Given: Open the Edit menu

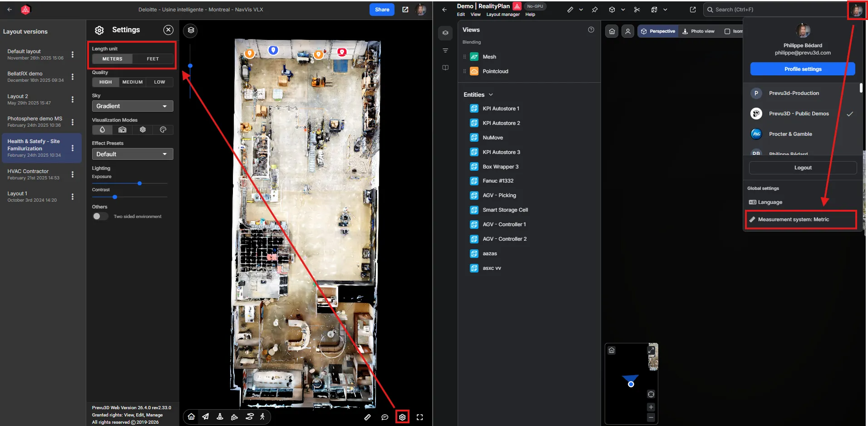Looking at the screenshot, I should (461, 15).
